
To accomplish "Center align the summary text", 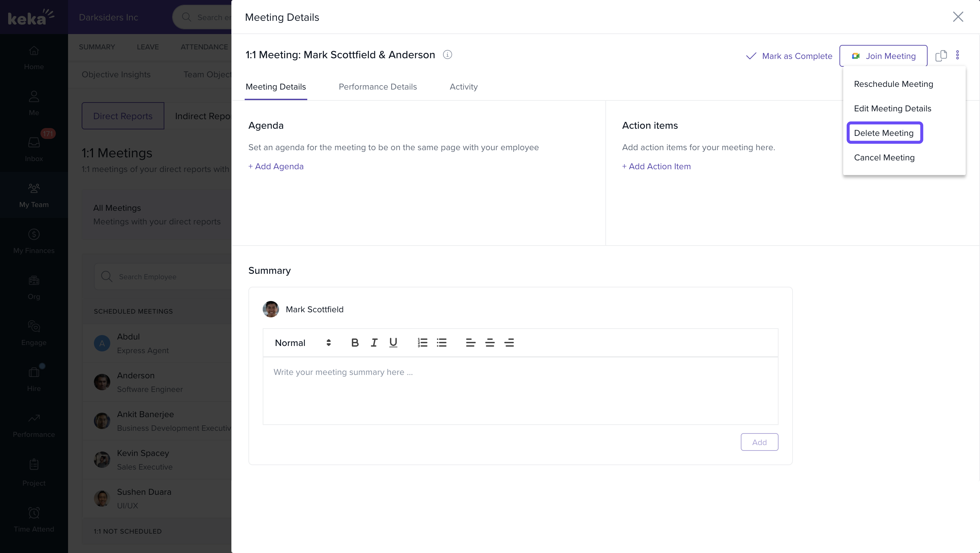I will pyautogui.click(x=490, y=343).
